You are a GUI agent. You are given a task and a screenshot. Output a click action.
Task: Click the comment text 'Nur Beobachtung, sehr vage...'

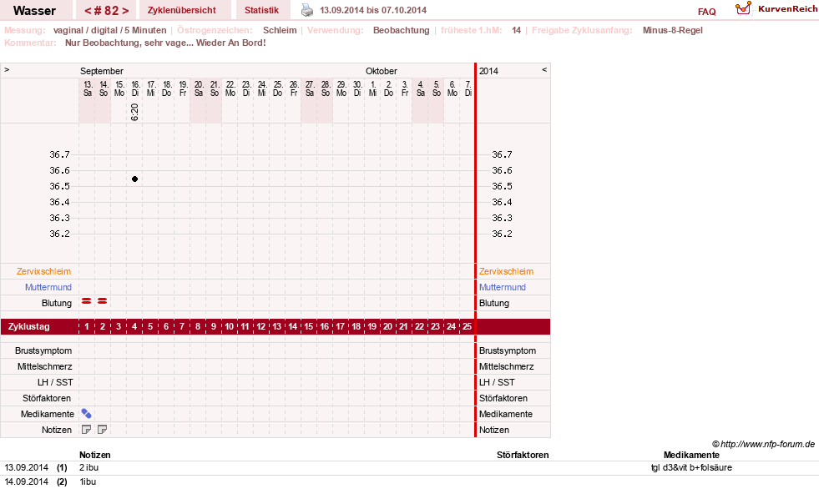coord(165,43)
